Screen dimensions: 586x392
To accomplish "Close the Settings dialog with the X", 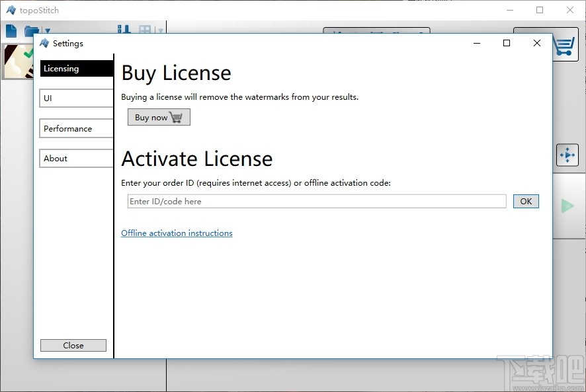I will (x=537, y=44).
